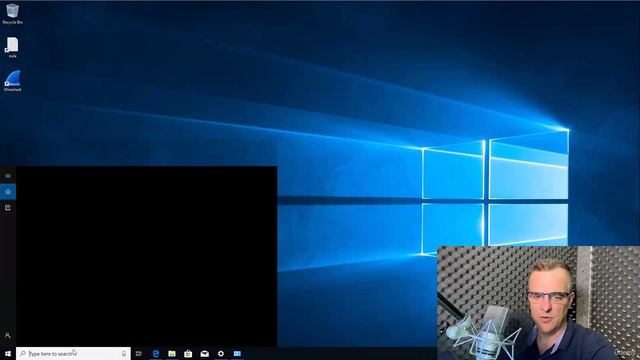This screenshot has width=640, height=360.
Task: Focus the 'Type here to search' field
Action: [73, 353]
